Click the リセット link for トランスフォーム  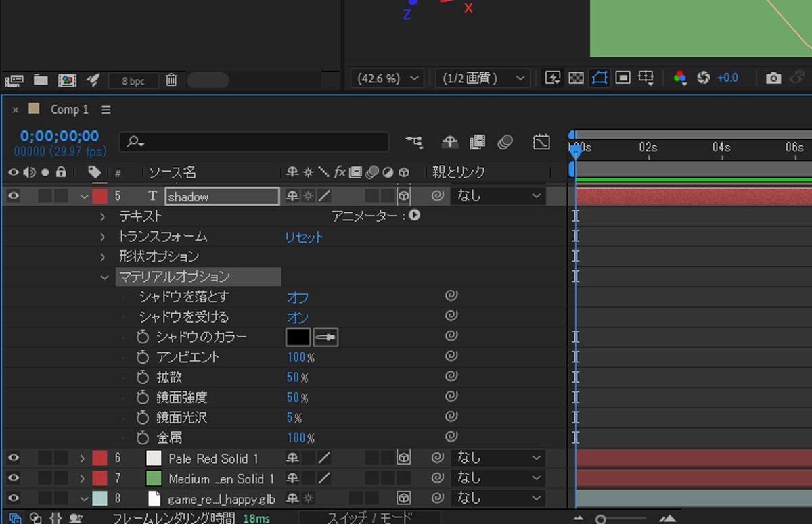point(304,236)
